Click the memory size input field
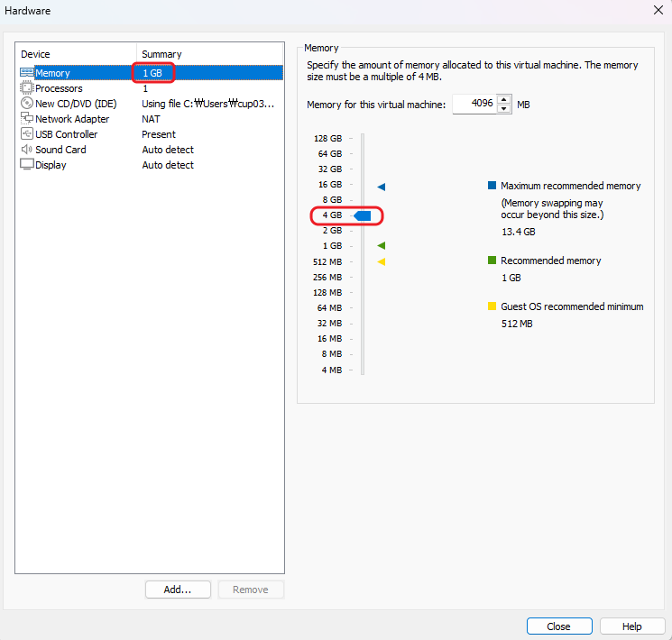This screenshot has height=640, width=672. pyautogui.click(x=474, y=104)
